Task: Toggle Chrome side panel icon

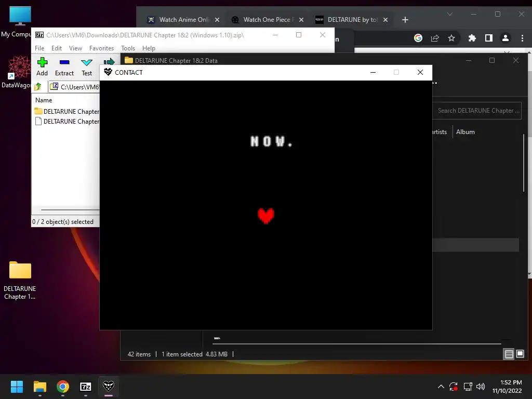Action: 488,38
